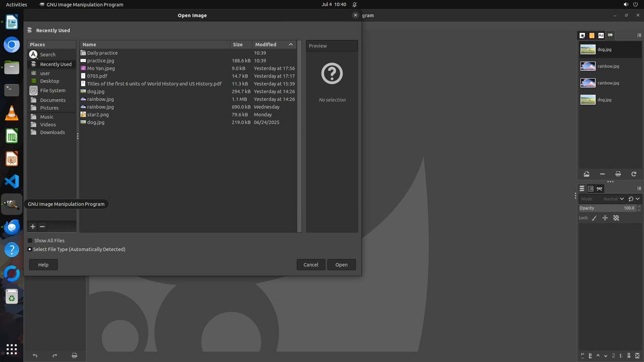Open Thunderbird from the dock

point(12,227)
